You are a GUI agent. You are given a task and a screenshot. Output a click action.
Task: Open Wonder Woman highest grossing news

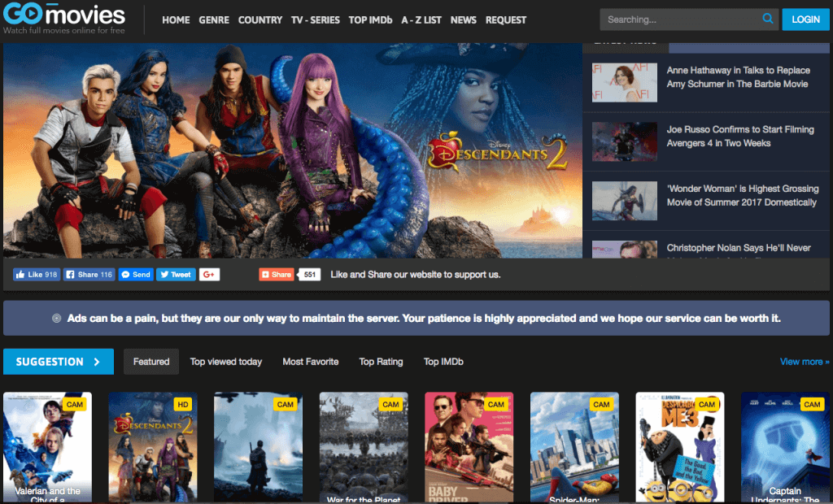tap(742, 195)
